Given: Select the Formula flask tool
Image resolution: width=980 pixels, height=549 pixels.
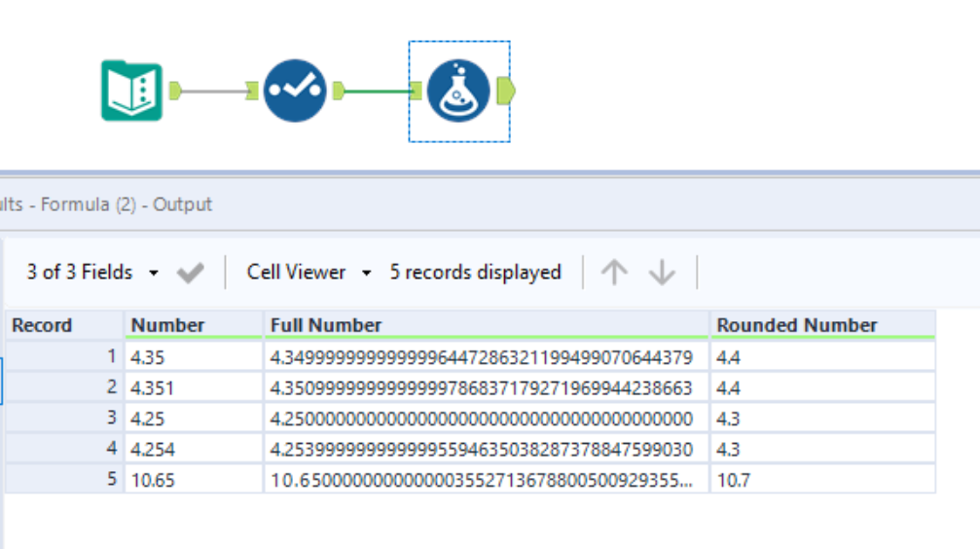Looking at the screenshot, I should point(458,91).
